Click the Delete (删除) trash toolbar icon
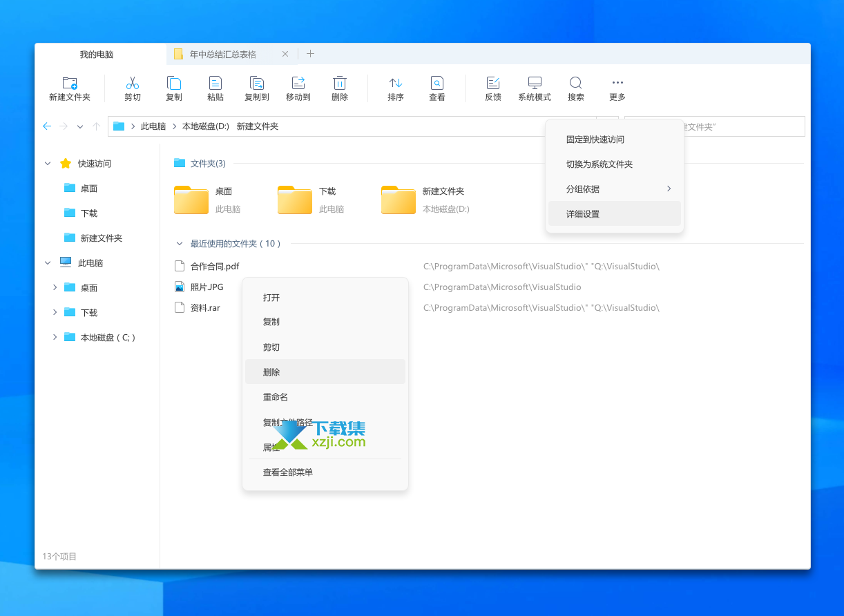This screenshot has height=616, width=844. (x=340, y=84)
